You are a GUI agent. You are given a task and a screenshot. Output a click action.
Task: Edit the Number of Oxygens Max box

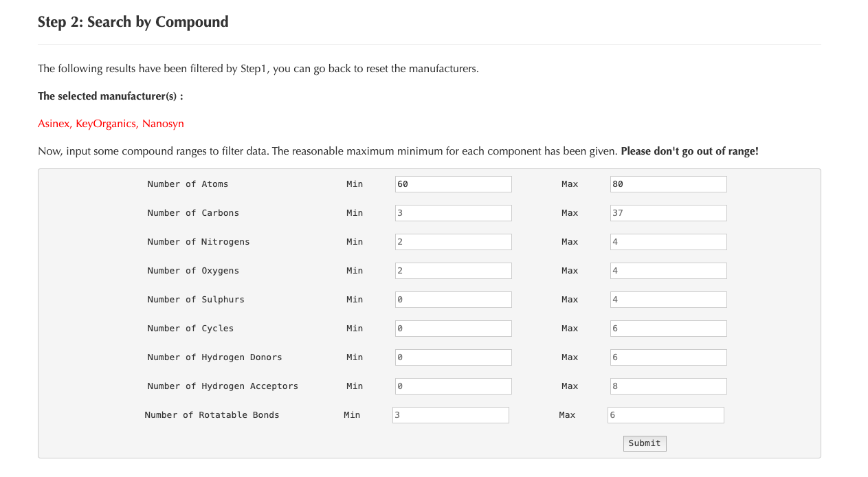(668, 271)
